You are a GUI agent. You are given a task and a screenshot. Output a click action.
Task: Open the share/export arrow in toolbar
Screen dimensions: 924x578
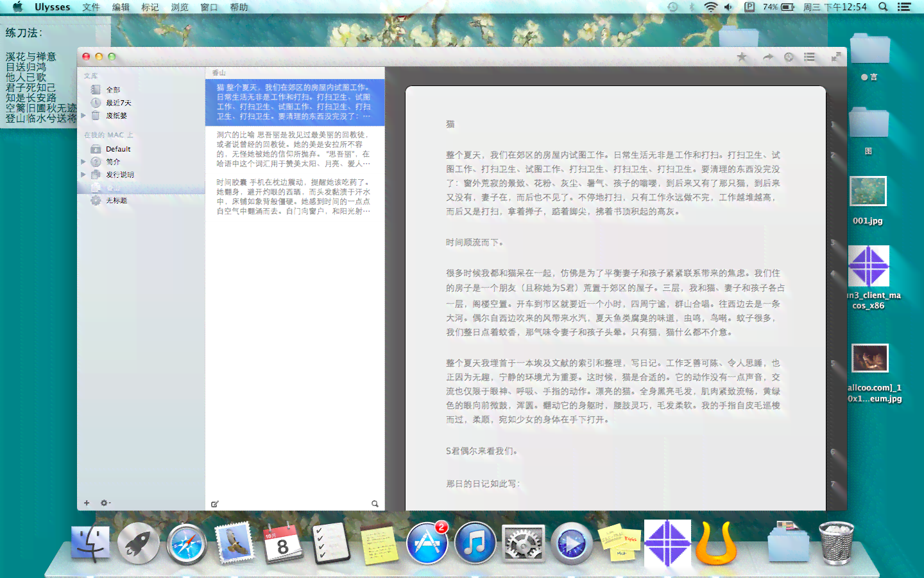(x=767, y=57)
